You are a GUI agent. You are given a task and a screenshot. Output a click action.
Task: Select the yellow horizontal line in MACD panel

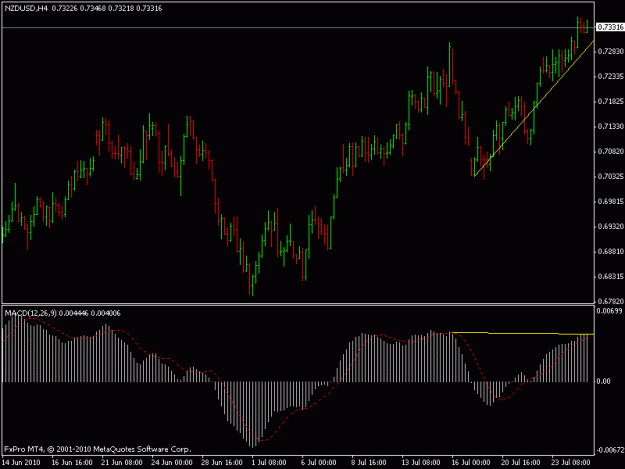(x=522, y=333)
